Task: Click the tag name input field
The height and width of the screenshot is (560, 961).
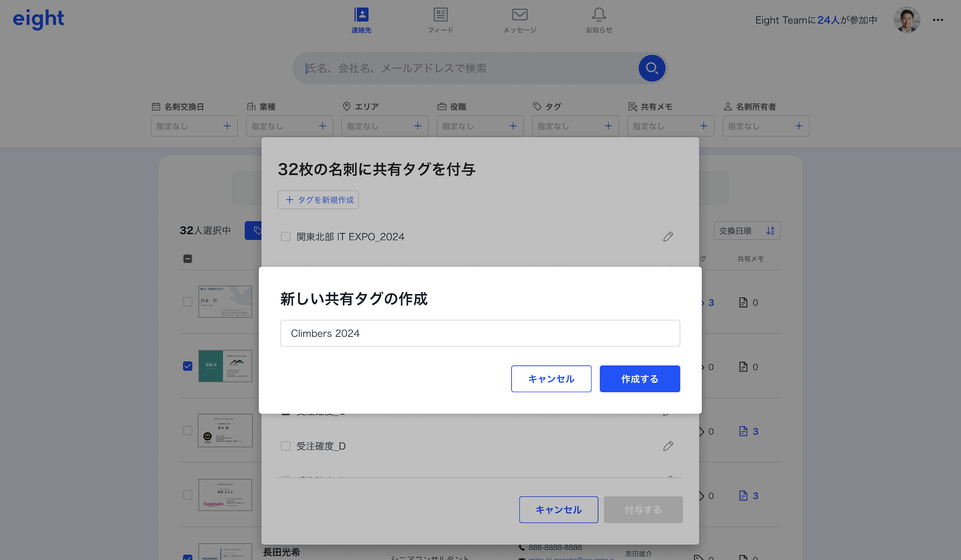Action: (x=480, y=333)
